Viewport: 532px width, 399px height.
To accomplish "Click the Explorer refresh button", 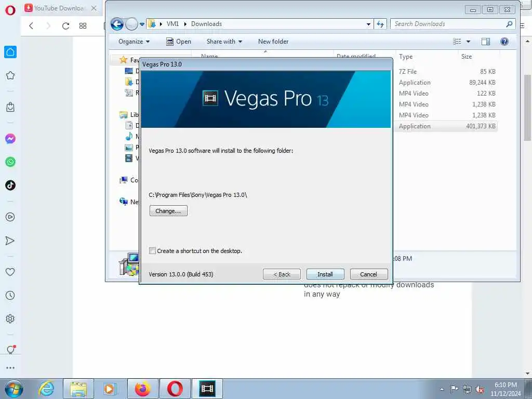I will pyautogui.click(x=380, y=24).
